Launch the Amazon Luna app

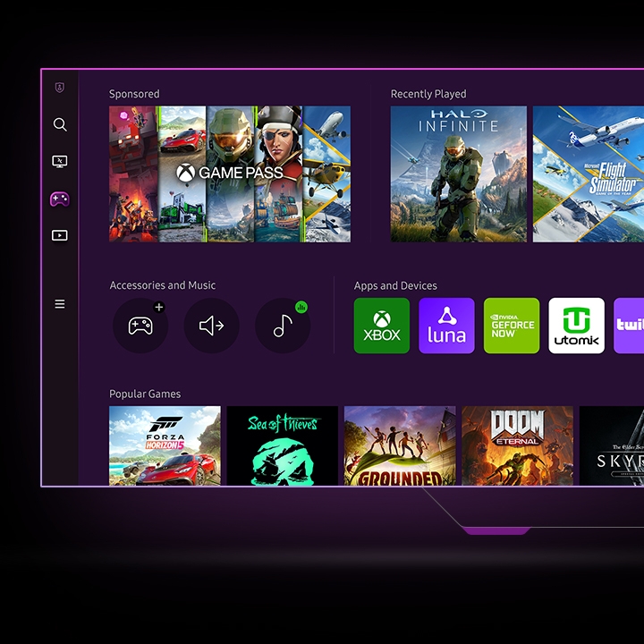[446, 326]
